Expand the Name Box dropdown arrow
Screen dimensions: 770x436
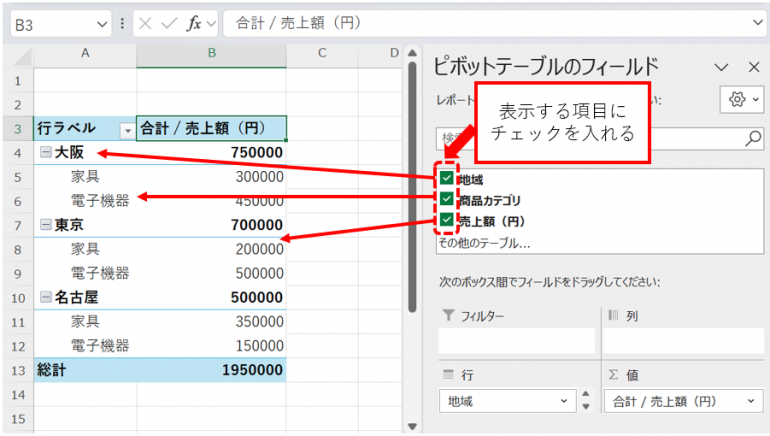point(103,23)
